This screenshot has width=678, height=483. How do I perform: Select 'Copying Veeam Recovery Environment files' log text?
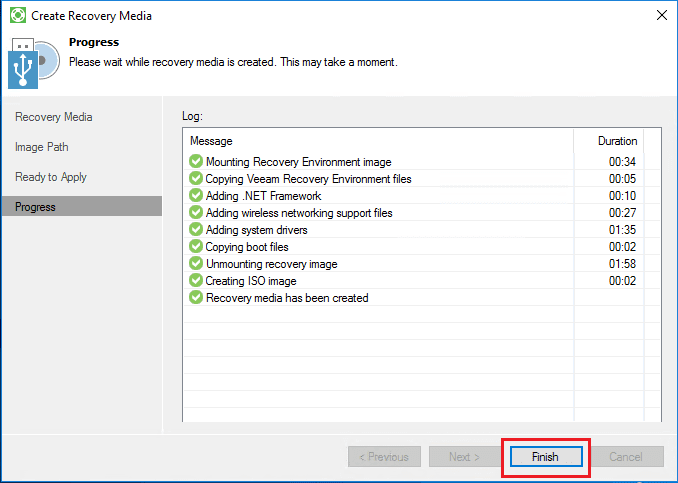point(308,179)
